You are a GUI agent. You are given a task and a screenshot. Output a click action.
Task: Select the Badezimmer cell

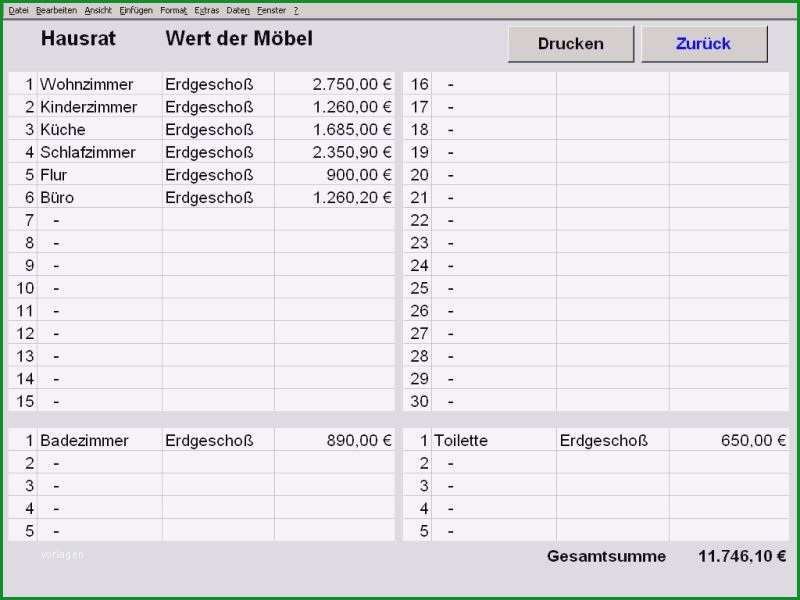(x=100, y=440)
